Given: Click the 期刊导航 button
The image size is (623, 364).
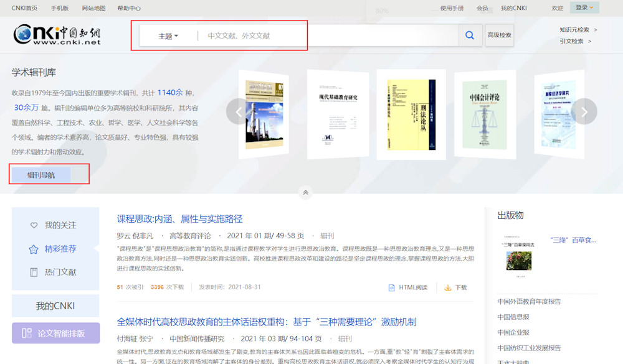Looking at the screenshot, I should pos(41,175).
